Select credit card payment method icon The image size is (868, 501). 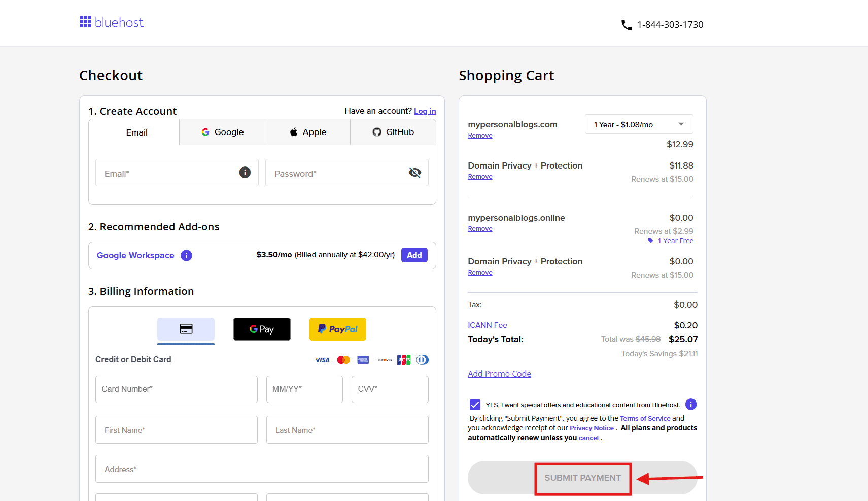(x=186, y=329)
